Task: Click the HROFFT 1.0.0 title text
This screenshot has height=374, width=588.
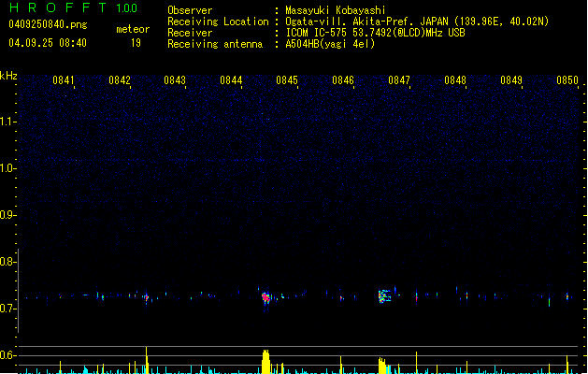Action: point(74,7)
